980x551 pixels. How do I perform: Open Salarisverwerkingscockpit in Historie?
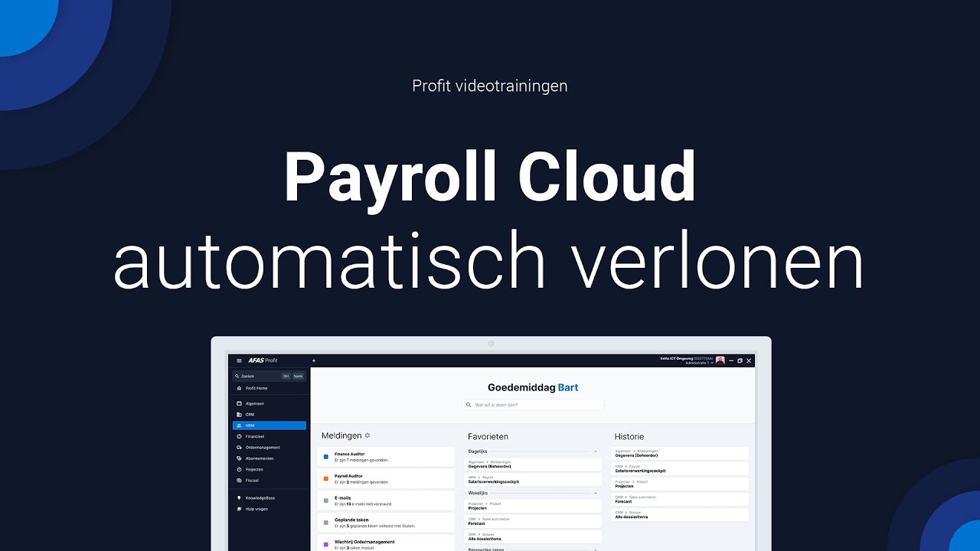point(681,468)
